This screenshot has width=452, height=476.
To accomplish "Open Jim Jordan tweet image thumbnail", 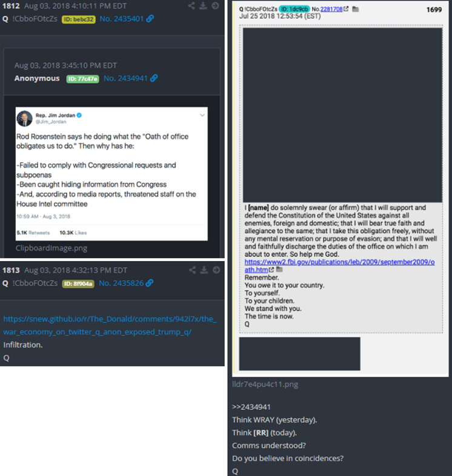I will [x=111, y=174].
